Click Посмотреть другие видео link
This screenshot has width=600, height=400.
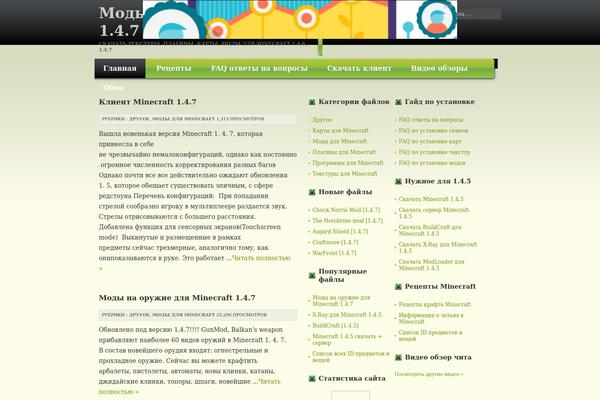click(429, 374)
